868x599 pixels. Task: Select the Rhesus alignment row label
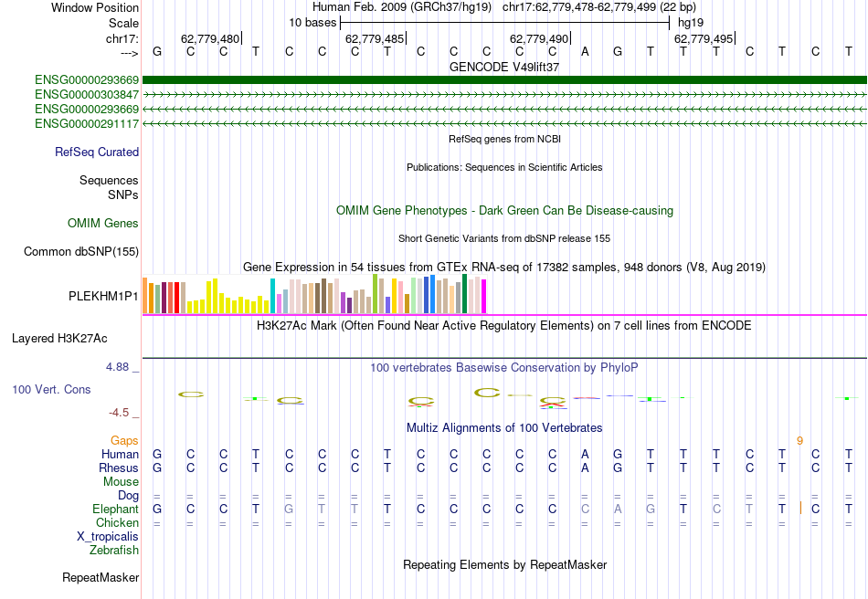point(119,468)
